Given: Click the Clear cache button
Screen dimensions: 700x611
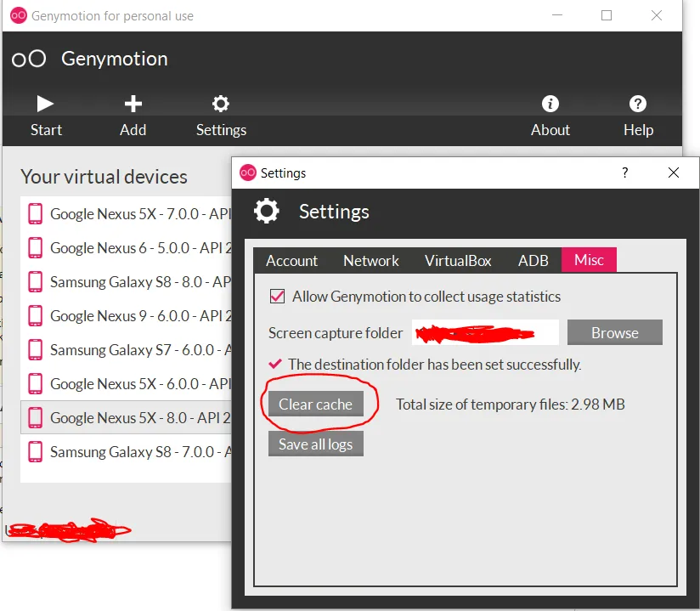Looking at the screenshot, I should coord(316,404).
